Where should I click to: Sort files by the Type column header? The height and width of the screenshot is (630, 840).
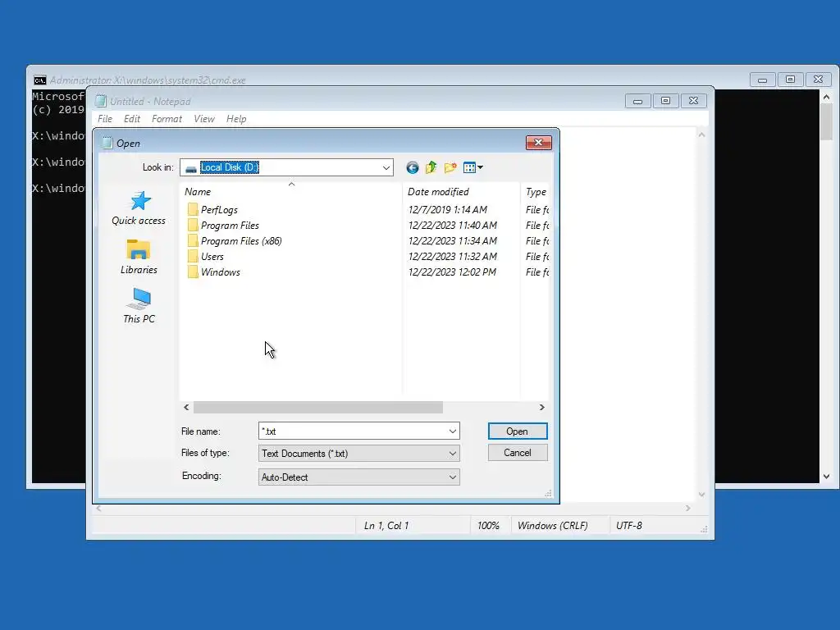tap(535, 192)
